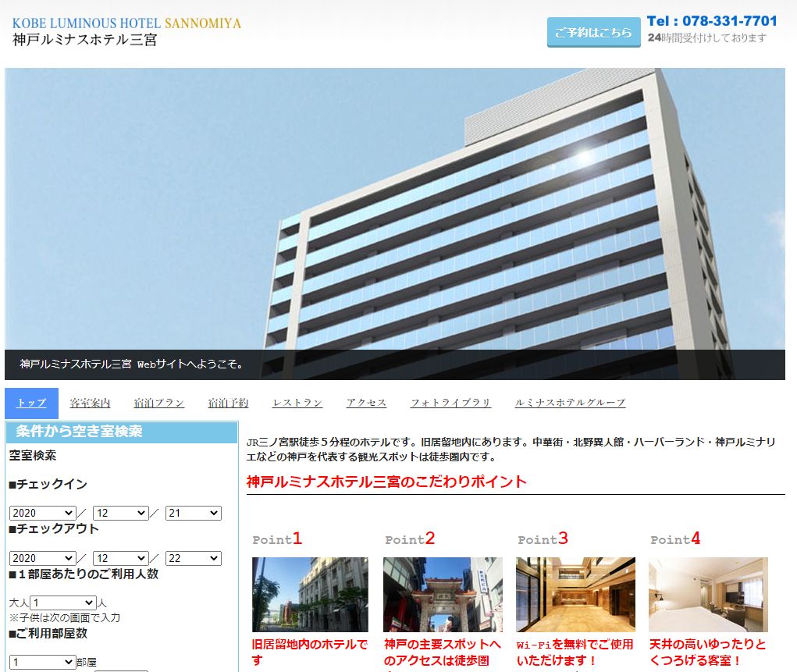Click the Point2 heading
The height and width of the screenshot is (672, 797).
point(410,539)
